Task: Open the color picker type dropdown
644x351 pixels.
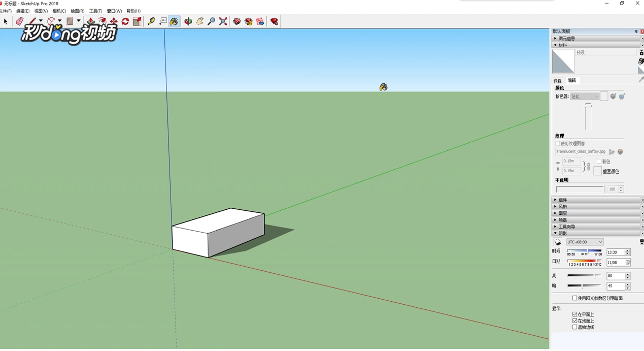Action: pos(585,97)
